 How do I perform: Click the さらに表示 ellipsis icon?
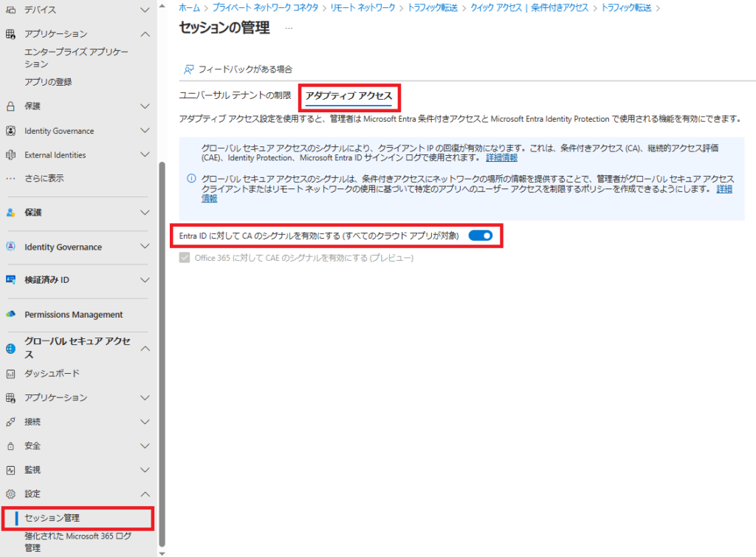[10, 179]
